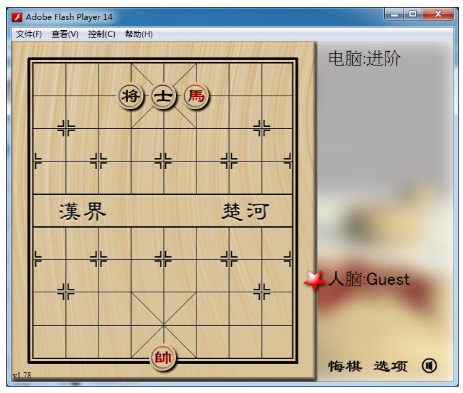Select the black General (将) piece
Viewport: 463px width, 393px height.
131,96
